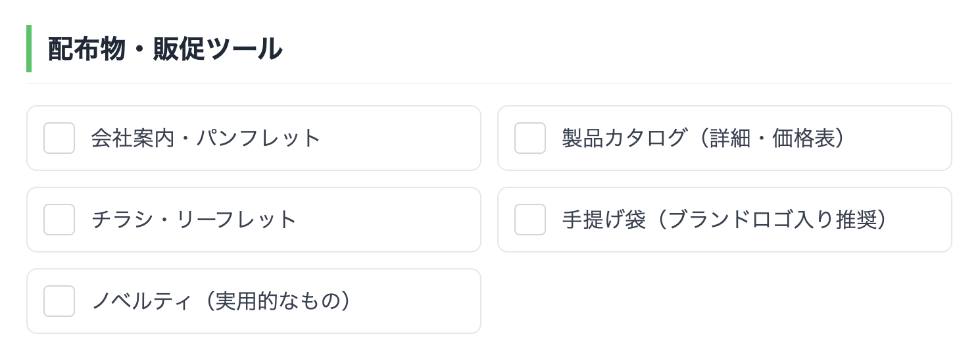Click empty area of 手提げ袋 card
980x355 pixels.
(x=921, y=220)
